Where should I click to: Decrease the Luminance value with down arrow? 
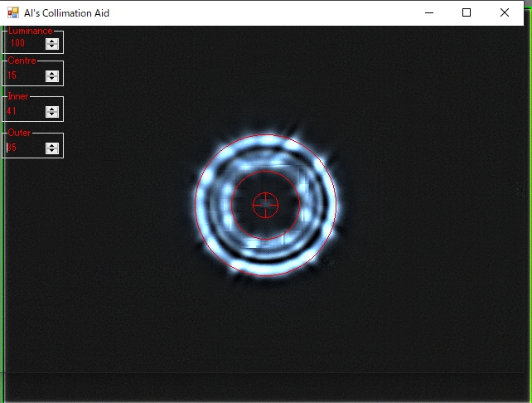[x=52, y=46]
